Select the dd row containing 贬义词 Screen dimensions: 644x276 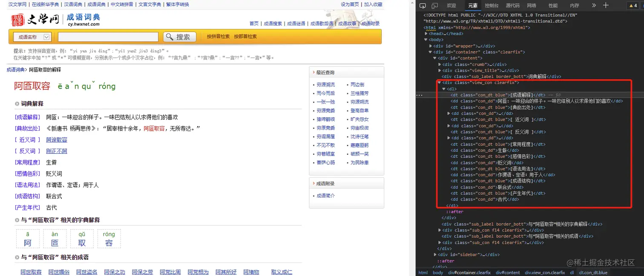[487, 163]
